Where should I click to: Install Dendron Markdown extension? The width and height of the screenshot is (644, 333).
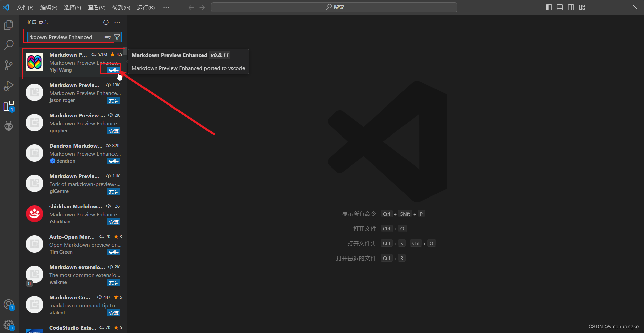(114, 161)
